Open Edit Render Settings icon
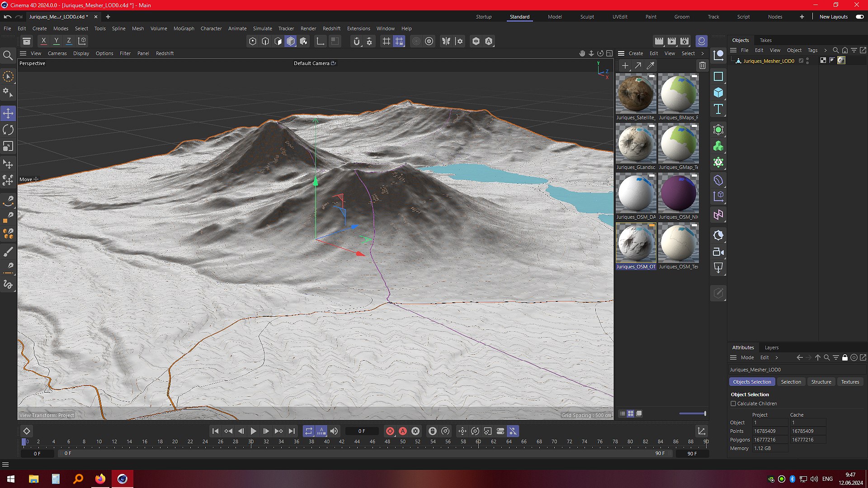Viewport: 868px width, 488px height. [x=684, y=41]
